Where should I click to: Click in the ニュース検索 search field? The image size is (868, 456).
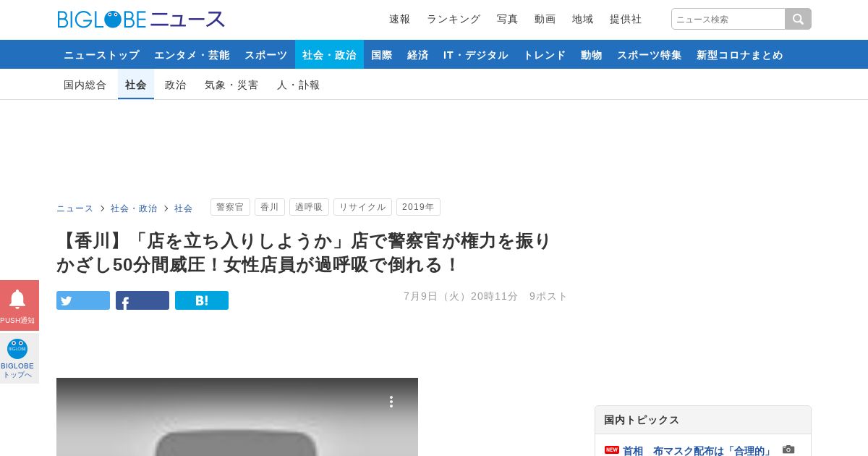(x=728, y=19)
